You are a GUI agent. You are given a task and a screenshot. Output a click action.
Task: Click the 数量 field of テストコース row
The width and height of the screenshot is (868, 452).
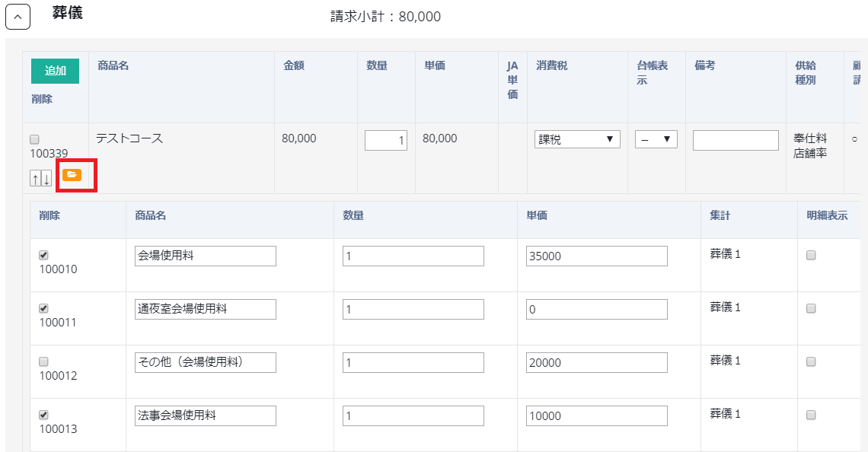[x=386, y=141]
